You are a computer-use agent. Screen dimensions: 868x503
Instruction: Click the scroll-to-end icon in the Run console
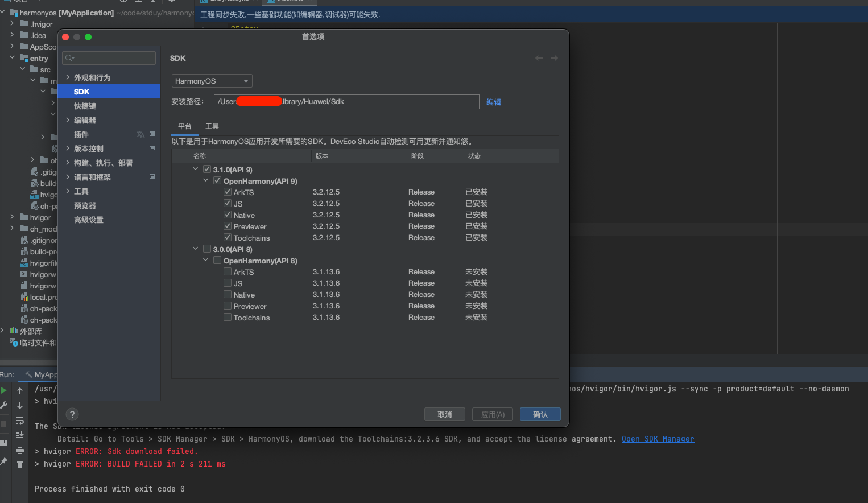click(x=20, y=435)
